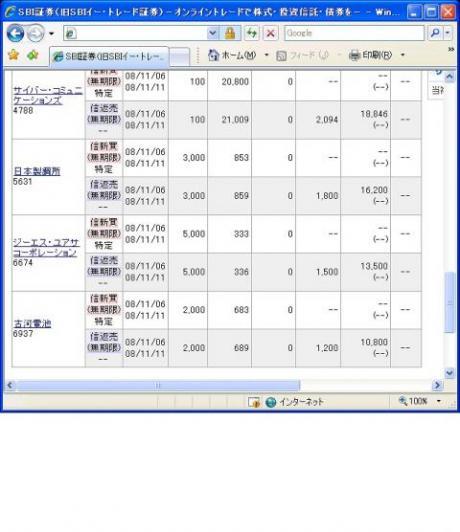The image size is (460, 532).
Task: Select the SBI証券 browser tab
Action: (x=109, y=56)
